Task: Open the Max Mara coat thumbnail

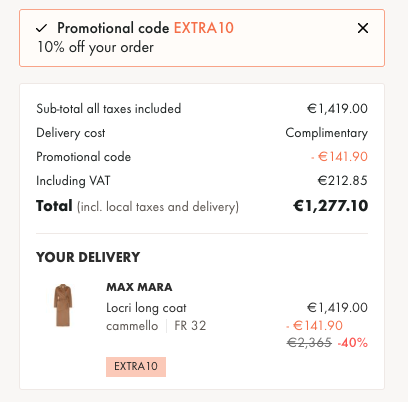Action: (63, 305)
